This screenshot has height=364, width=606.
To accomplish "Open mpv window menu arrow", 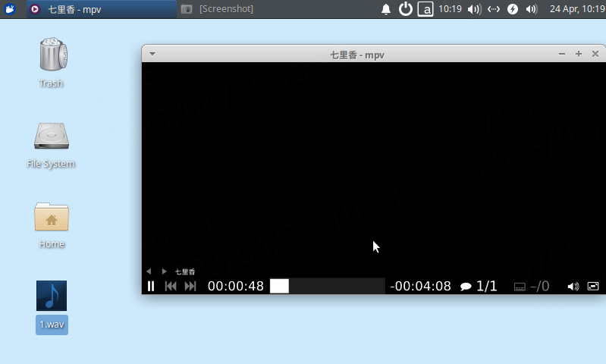I will tap(152, 54).
